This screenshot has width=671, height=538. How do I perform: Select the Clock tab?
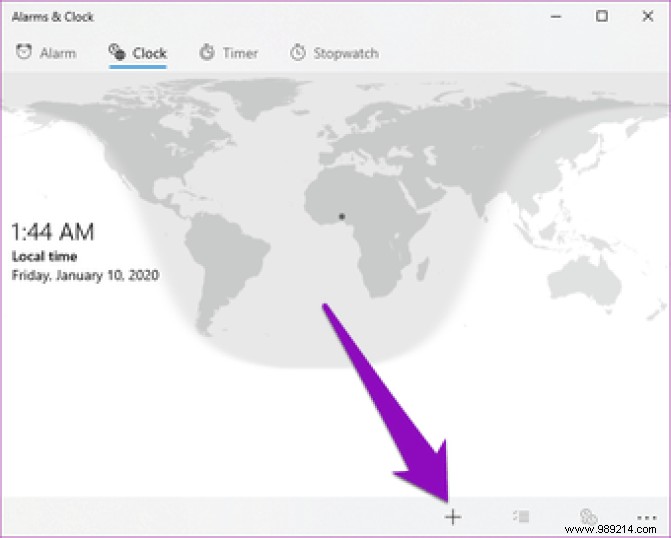pyautogui.click(x=137, y=53)
